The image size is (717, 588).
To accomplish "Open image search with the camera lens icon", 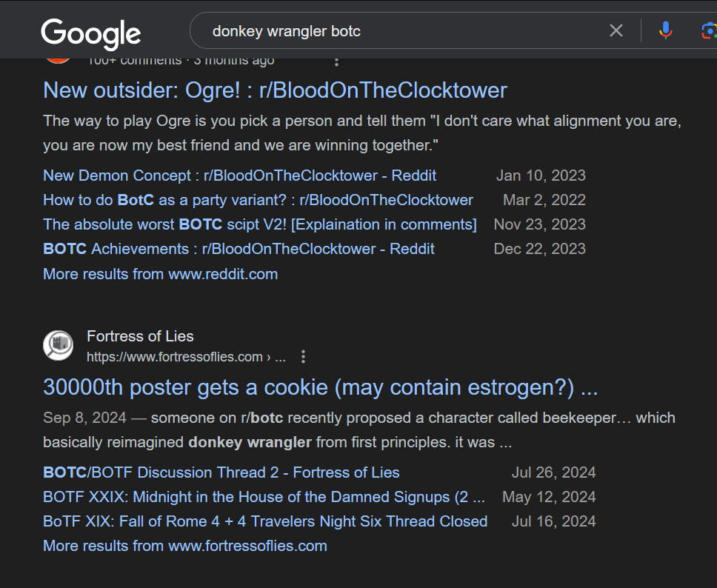I will click(x=709, y=30).
